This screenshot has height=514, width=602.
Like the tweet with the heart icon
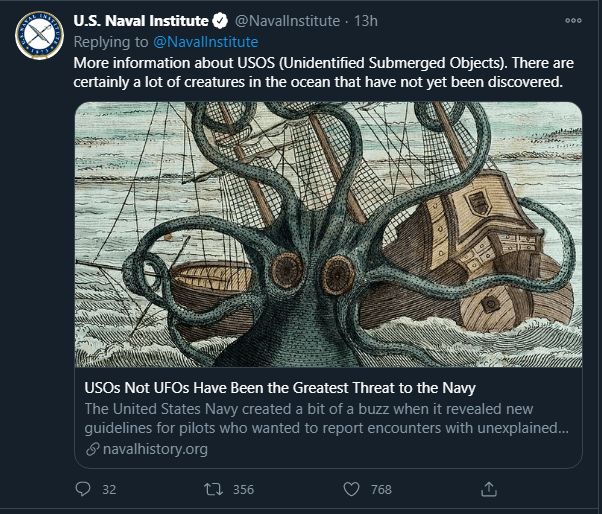point(351,489)
